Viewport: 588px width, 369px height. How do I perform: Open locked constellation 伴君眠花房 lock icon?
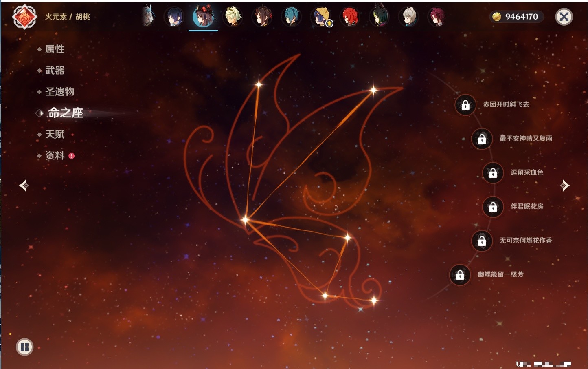click(x=493, y=207)
